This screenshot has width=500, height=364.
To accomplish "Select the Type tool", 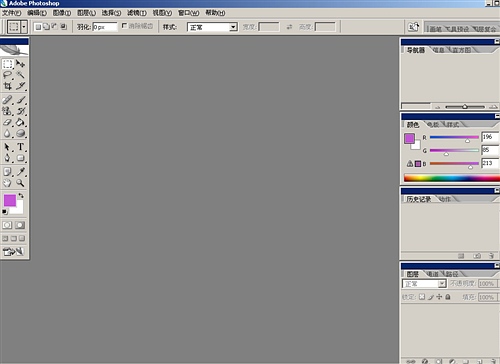I will coord(20,147).
